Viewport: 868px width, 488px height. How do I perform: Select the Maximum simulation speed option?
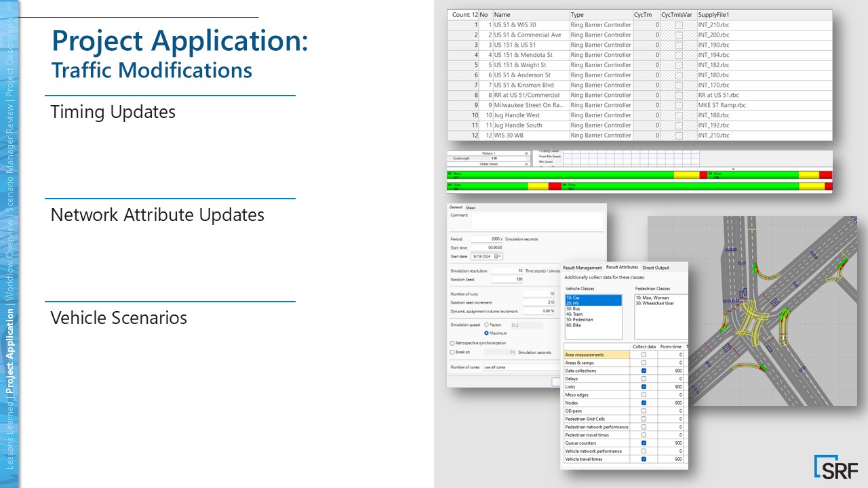486,332
